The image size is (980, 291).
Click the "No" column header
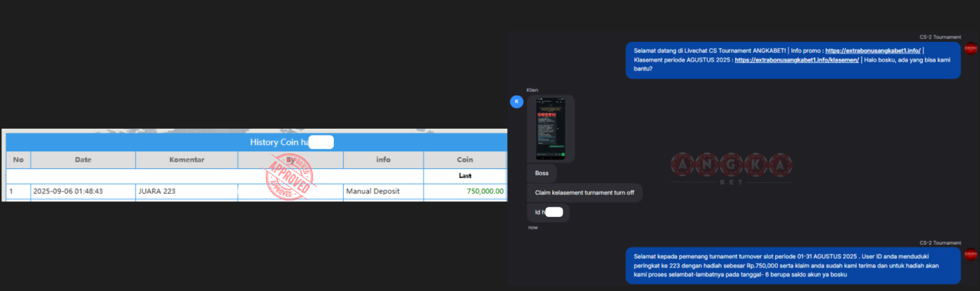[x=18, y=160]
